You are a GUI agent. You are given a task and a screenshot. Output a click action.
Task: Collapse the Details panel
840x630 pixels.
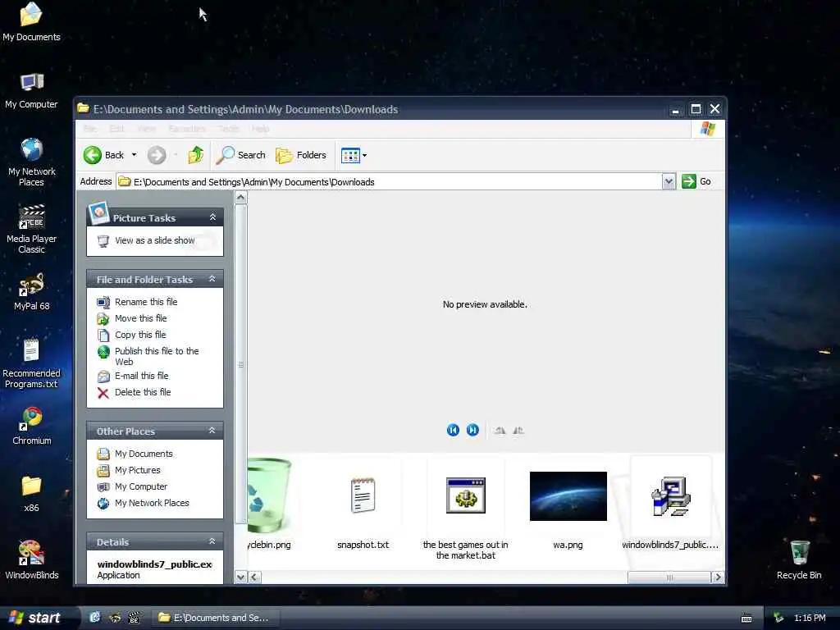[x=212, y=541]
